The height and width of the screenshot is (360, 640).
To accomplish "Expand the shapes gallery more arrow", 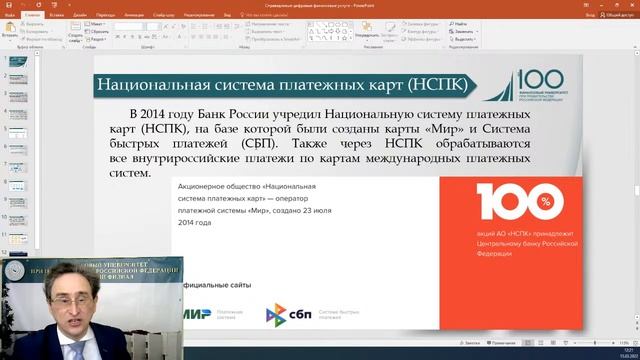I will [x=351, y=38].
